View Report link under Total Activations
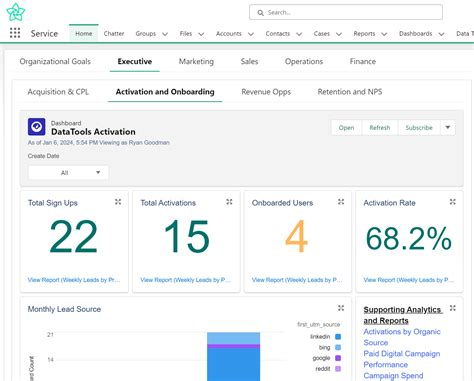Image resolution: width=474 pixels, height=381 pixels. pos(185,280)
